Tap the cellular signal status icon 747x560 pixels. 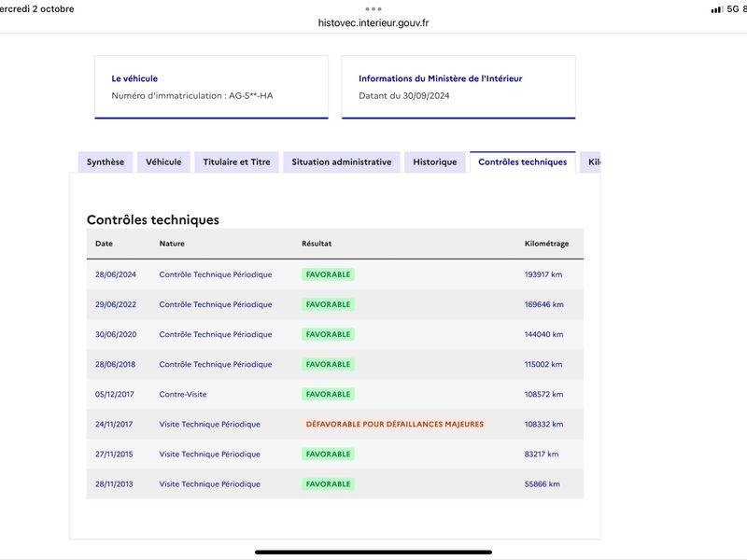click(716, 9)
